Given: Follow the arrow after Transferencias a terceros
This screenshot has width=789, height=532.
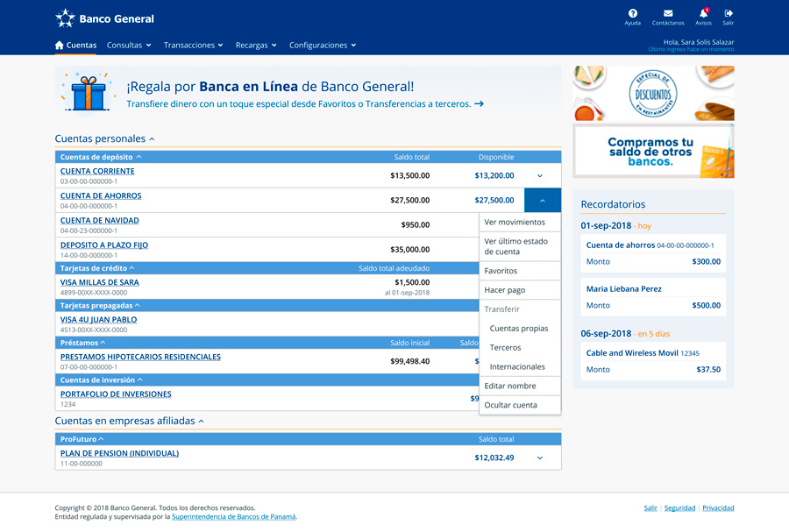Looking at the screenshot, I should 479,103.
